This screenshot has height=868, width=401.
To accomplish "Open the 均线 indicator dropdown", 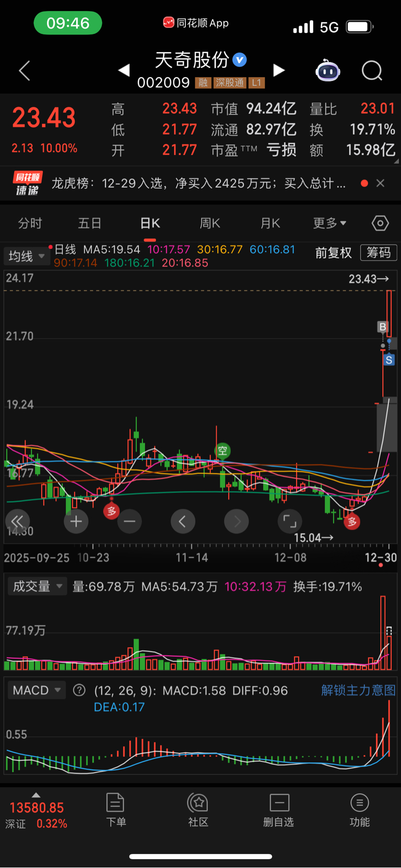I will click(26, 256).
